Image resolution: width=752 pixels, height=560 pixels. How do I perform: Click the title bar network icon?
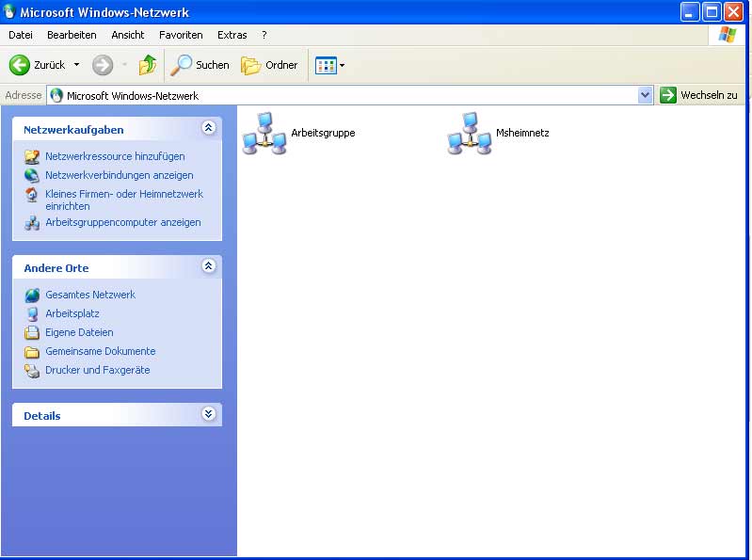tap(9, 11)
